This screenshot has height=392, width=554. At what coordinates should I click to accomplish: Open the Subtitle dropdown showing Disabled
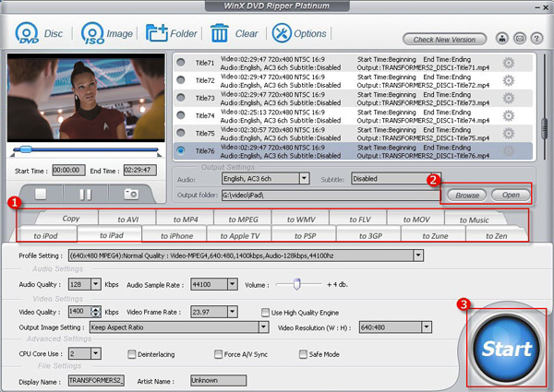[396, 179]
